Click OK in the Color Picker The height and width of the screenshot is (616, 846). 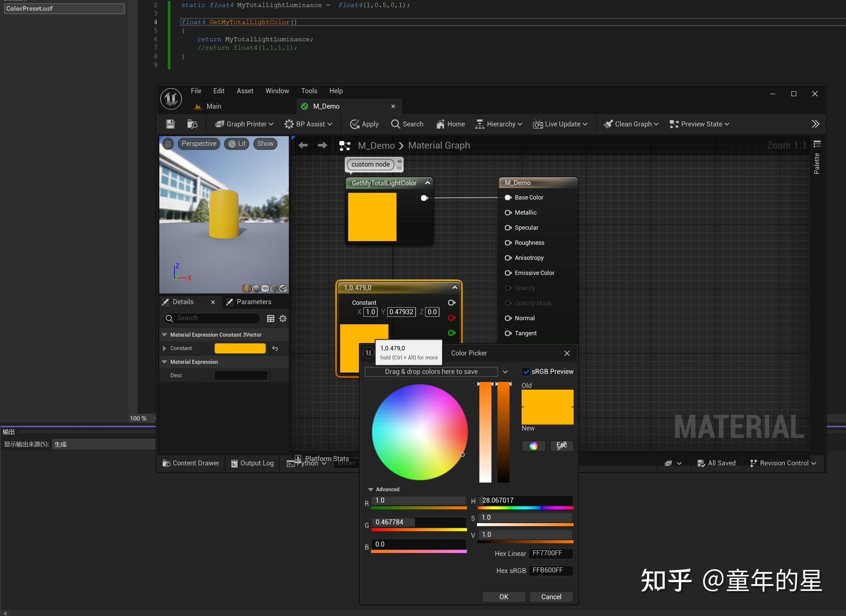pyautogui.click(x=504, y=597)
